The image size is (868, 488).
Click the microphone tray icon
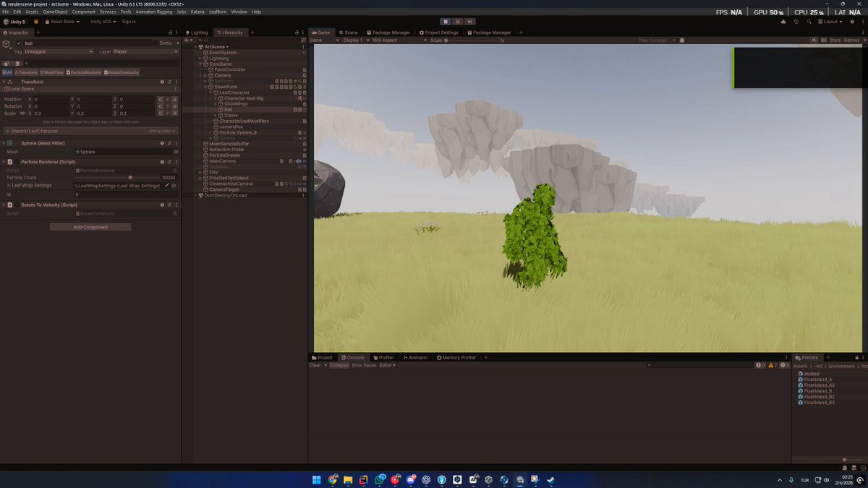tap(791, 480)
